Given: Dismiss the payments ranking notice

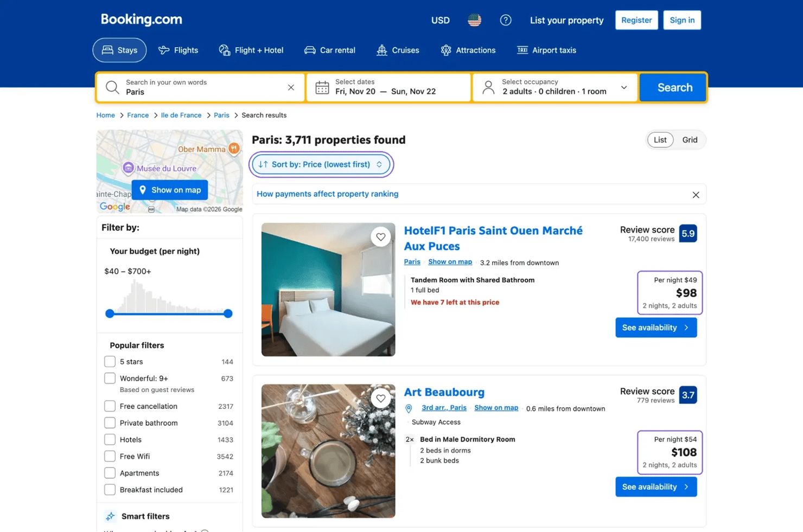Looking at the screenshot, I should coord(696,195).
